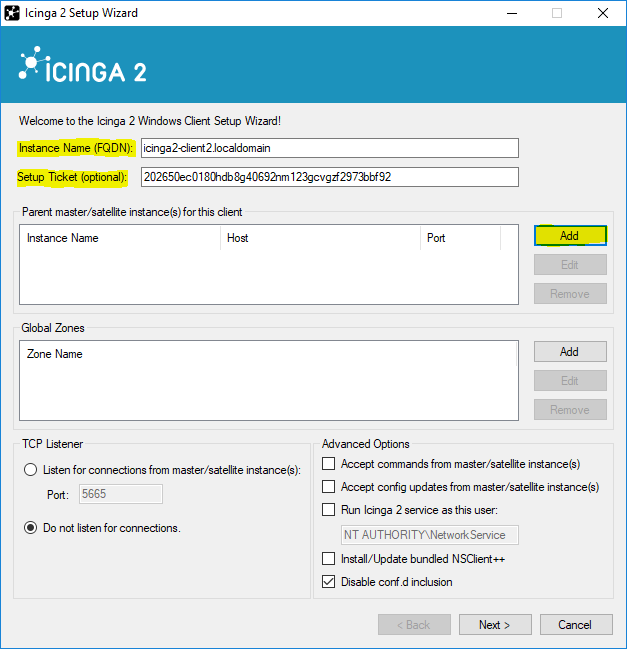Viewport: 627px width, 649px height.
Task: Add a new global zone
Action: point(570,352)
